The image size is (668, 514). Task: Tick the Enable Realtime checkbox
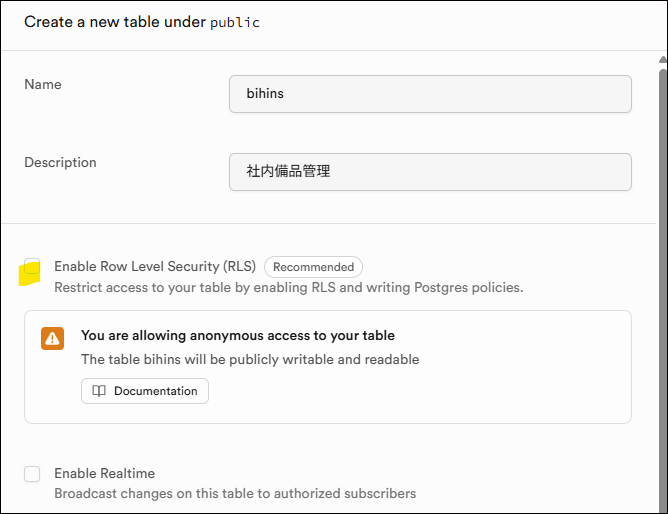tap(32, 474)
